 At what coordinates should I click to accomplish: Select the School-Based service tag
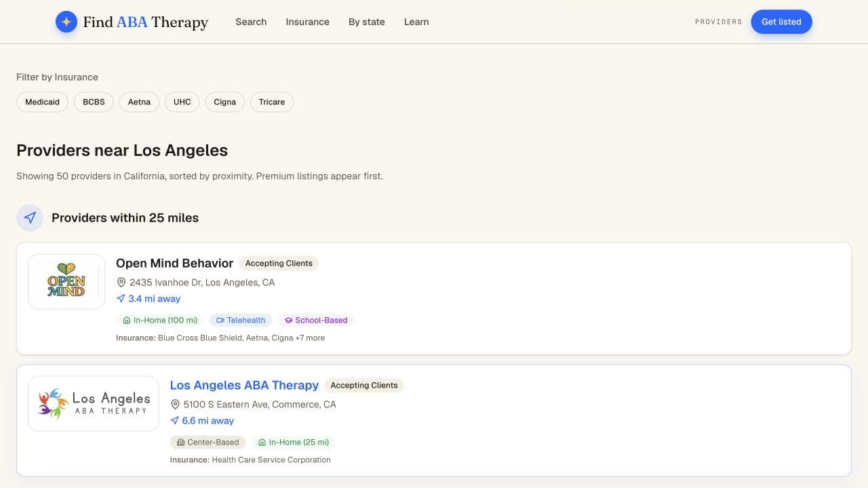tap(316, 320)
